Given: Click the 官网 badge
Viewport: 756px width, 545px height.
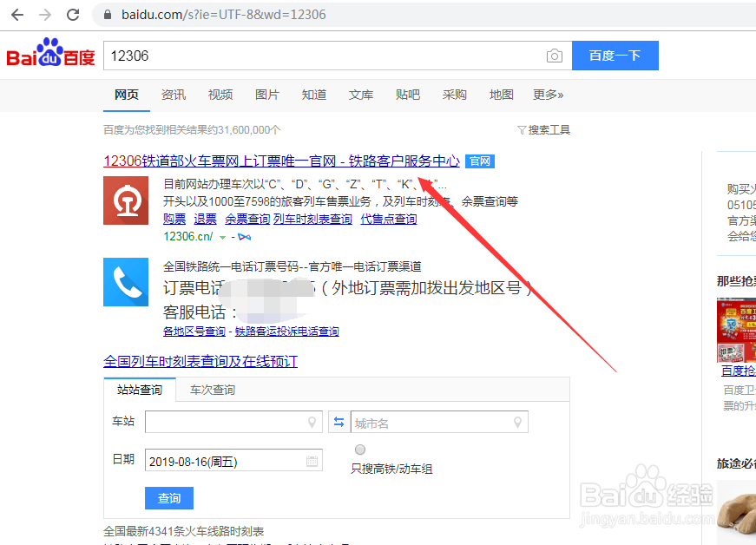Looking at the screenshot, I should (x=480, y=161).
